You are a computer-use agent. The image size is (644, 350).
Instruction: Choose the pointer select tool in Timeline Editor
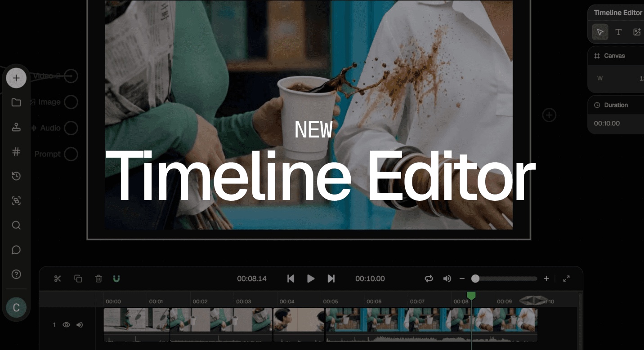point(600,32)
